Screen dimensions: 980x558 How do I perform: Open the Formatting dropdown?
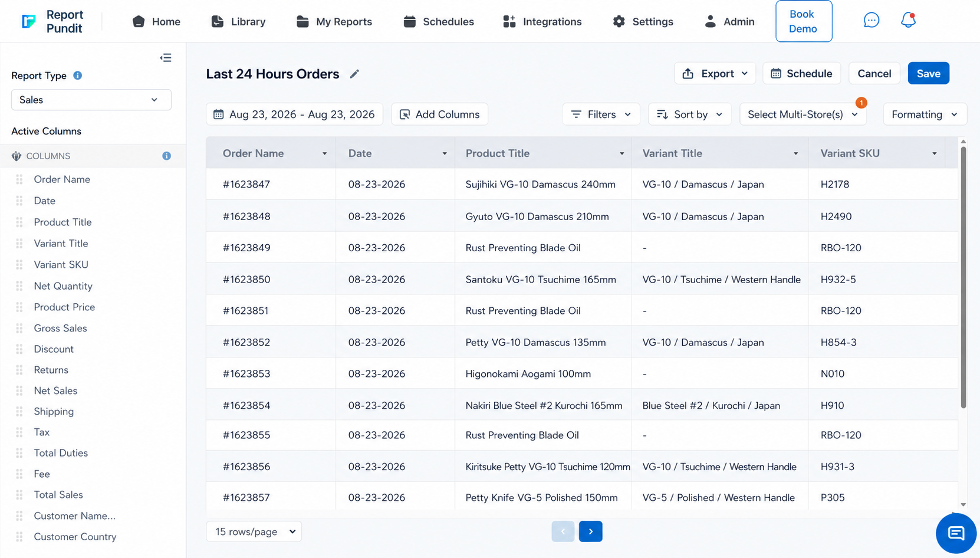point(925,114)
